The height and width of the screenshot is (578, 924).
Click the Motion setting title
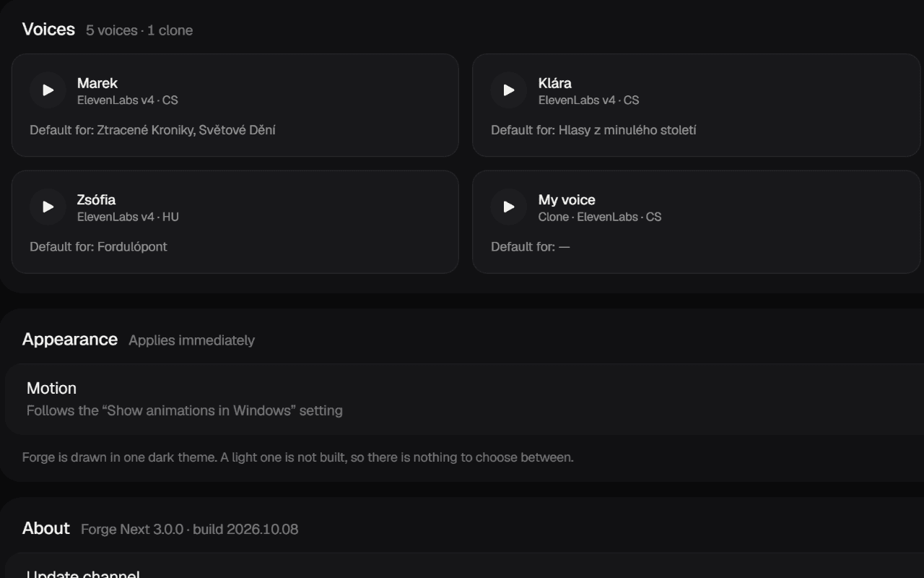[51, 388]
